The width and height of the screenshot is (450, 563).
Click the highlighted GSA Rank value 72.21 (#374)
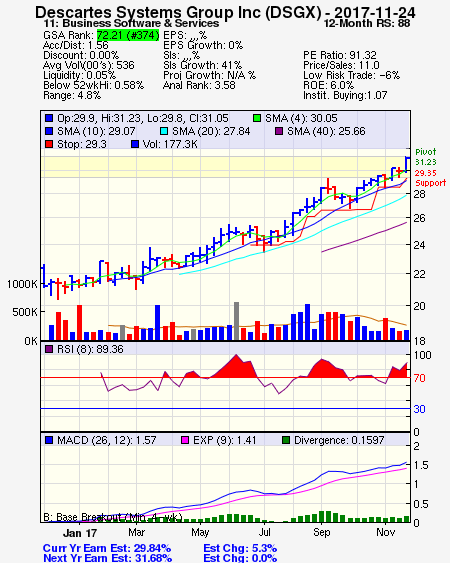(x=128, y=35)
